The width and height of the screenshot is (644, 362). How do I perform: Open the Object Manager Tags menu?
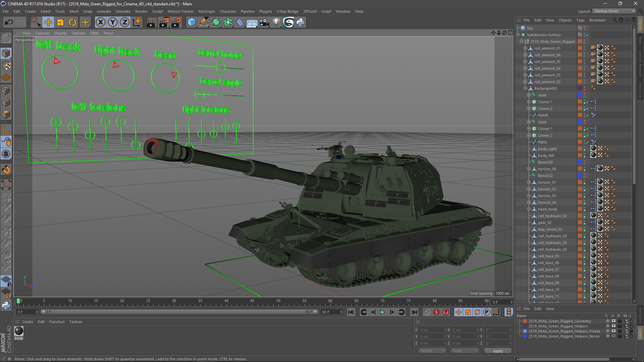tap(580, 20)
